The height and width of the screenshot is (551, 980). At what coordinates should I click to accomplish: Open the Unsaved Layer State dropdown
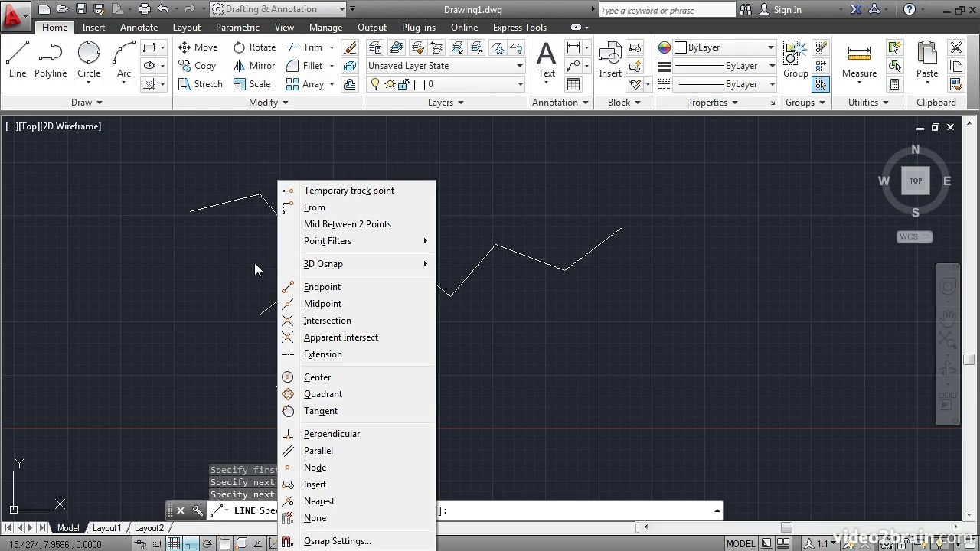point(445,66)
